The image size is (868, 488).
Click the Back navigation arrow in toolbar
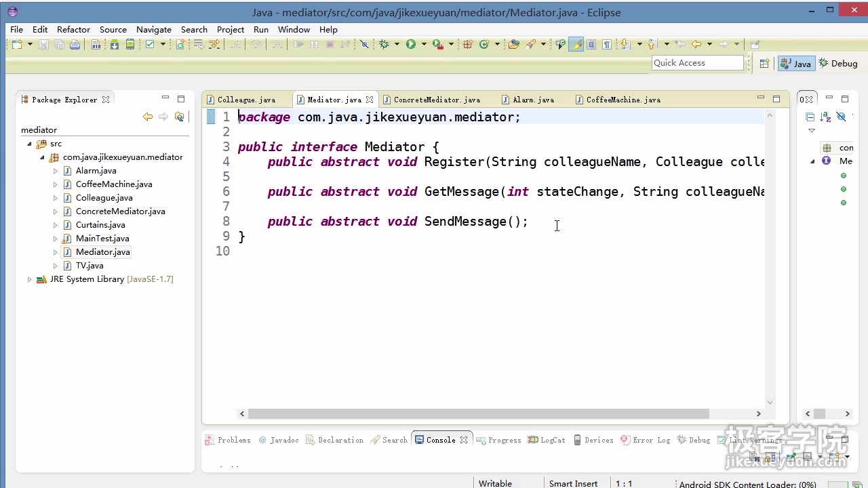[696, 44]
